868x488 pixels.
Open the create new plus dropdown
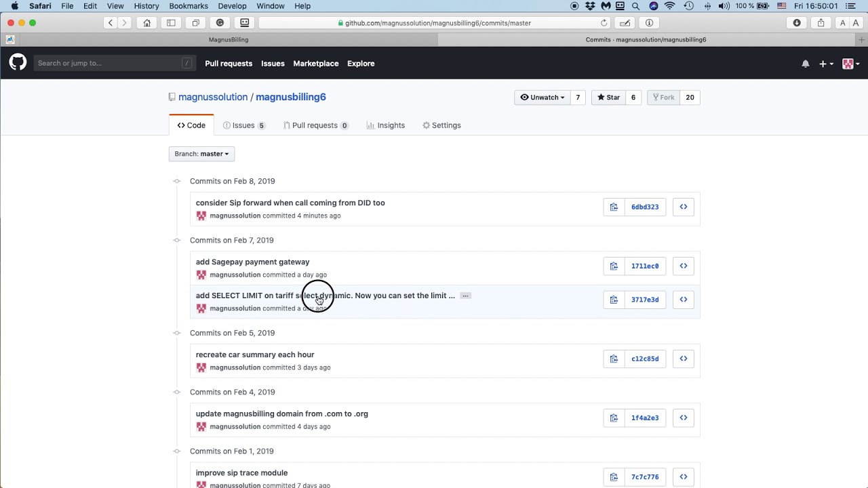pos(826,64)
